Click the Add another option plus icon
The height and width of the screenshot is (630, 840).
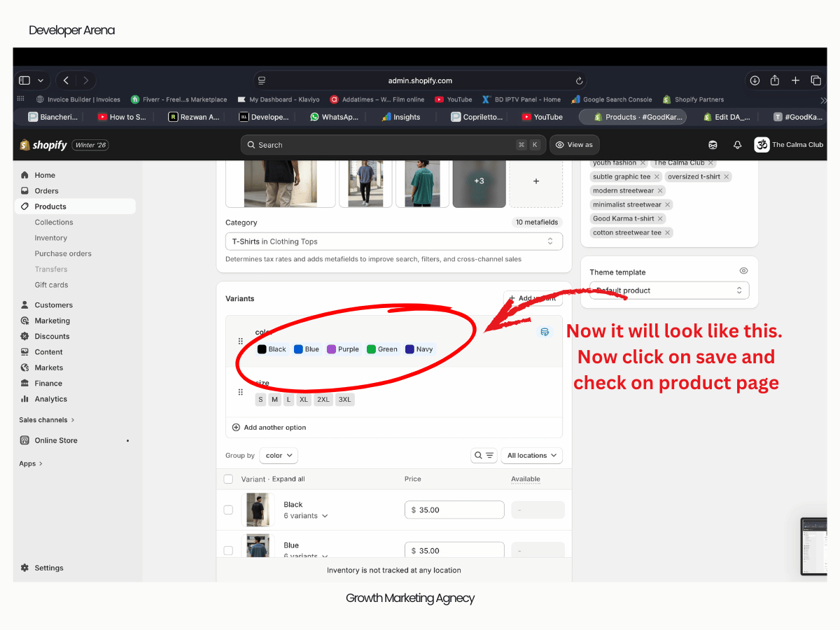[x=236, y=427]
